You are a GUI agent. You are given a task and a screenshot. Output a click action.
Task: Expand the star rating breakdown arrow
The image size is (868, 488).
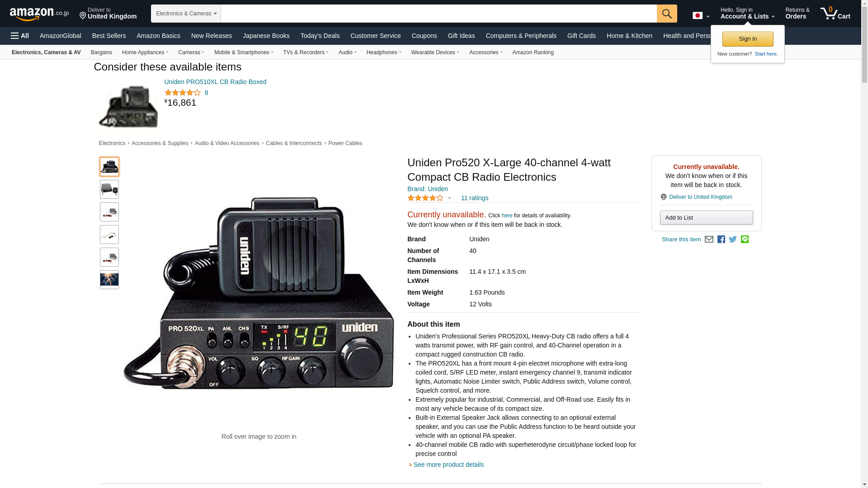(x=449, y=198)
